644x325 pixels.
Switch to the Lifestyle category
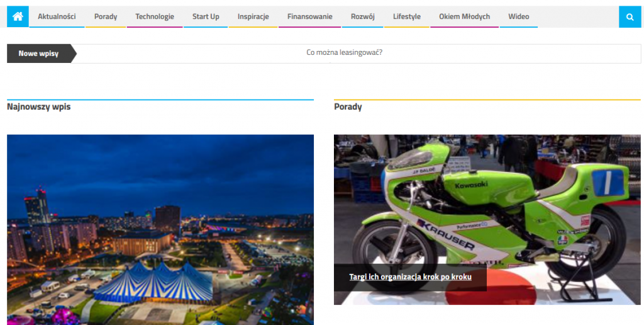[407, 17]
